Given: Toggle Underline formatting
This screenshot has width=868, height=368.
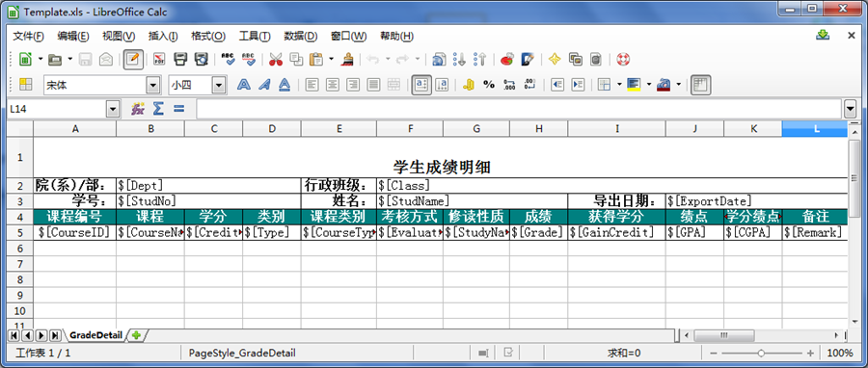Looking at the screenshot, I should (285, 85).
